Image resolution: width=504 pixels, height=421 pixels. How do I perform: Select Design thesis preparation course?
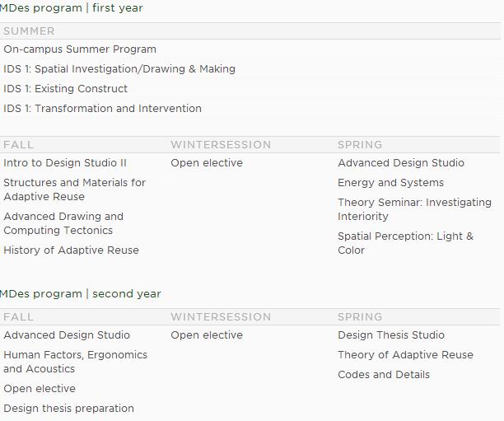coord(68,409)
